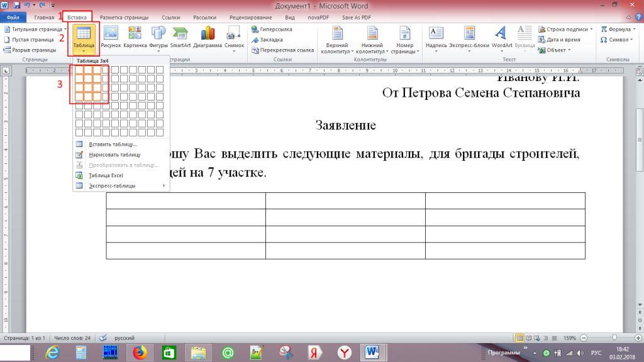Click the русский language indicator
Viewport: 644px width, 362px height.
pos(124,337)
